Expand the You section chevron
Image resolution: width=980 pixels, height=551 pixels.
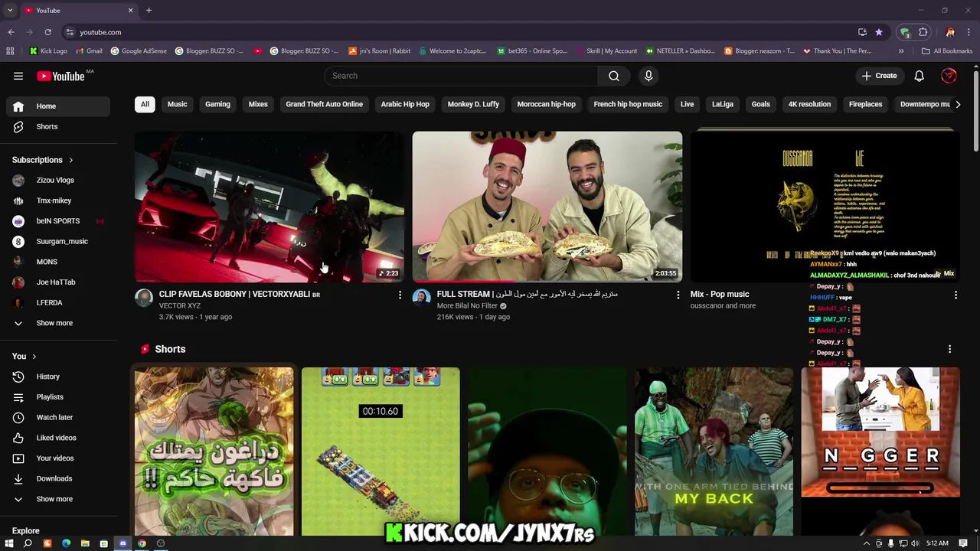tap(34, 357)
